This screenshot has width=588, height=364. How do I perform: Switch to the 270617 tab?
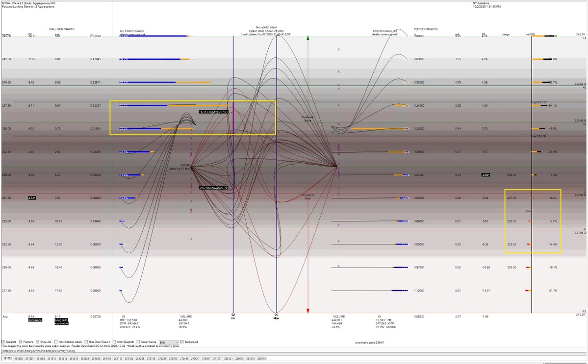point(195,359)
